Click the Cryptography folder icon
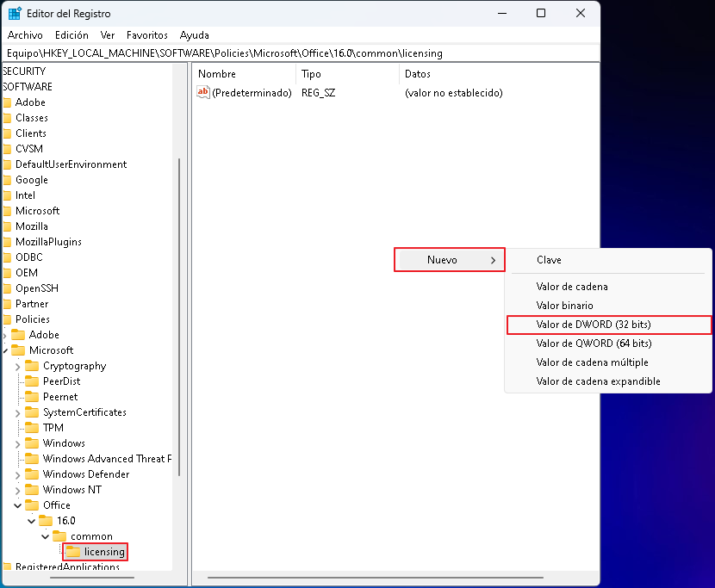Screen dimensions: 715x588 32,366
